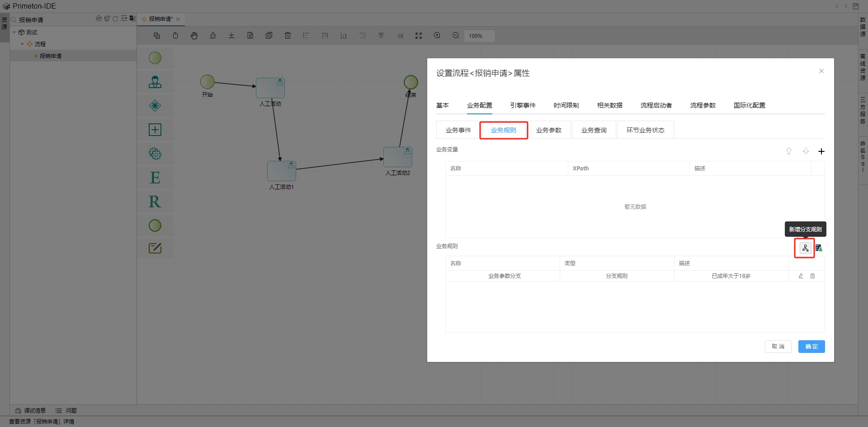
Task: Click the rule icon beside 新增分支规则 button
Action: pyautogui.click(x=819, y=248)
